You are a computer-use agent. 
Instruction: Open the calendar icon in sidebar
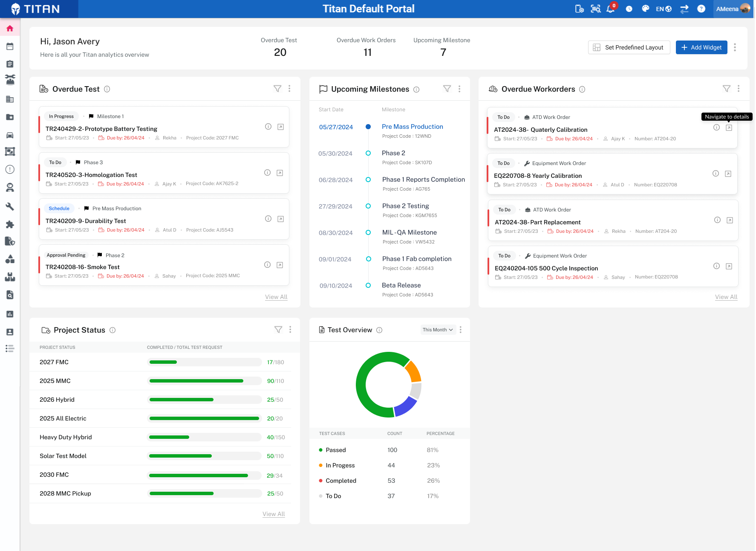10,46
